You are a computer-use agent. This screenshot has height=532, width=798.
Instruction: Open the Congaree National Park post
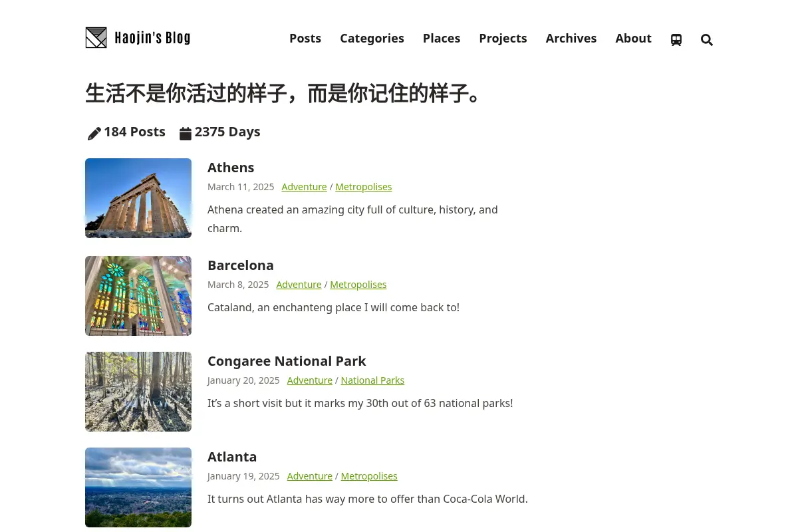click(x=287, y=361)
